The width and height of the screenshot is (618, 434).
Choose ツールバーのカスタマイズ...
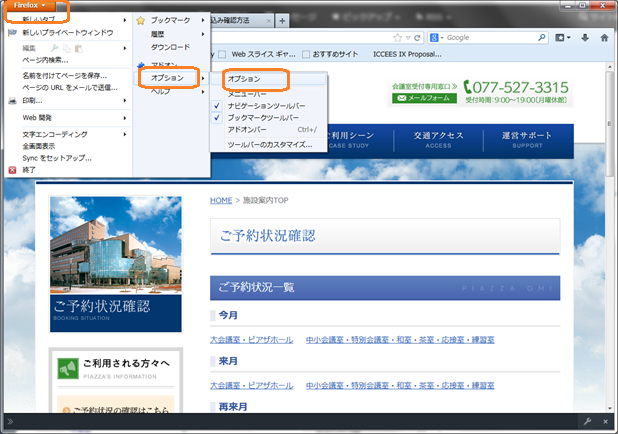click(x=269, y=145)
